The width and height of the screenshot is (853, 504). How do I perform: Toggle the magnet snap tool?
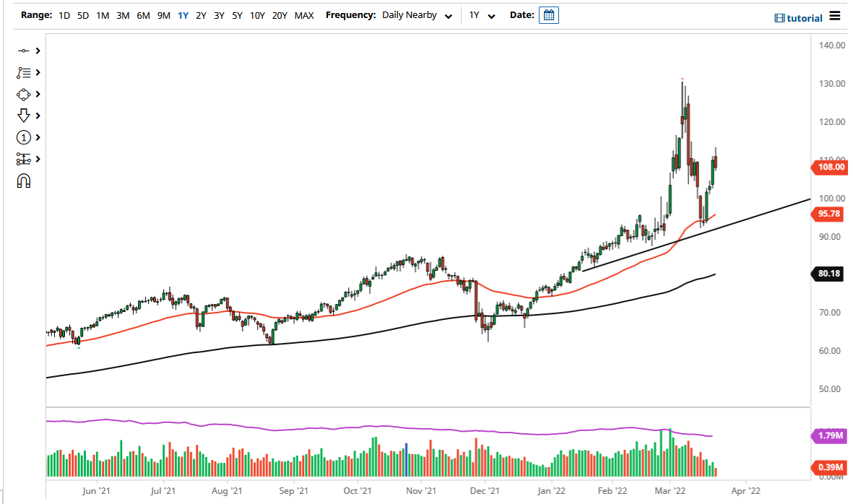pos(23,181)
